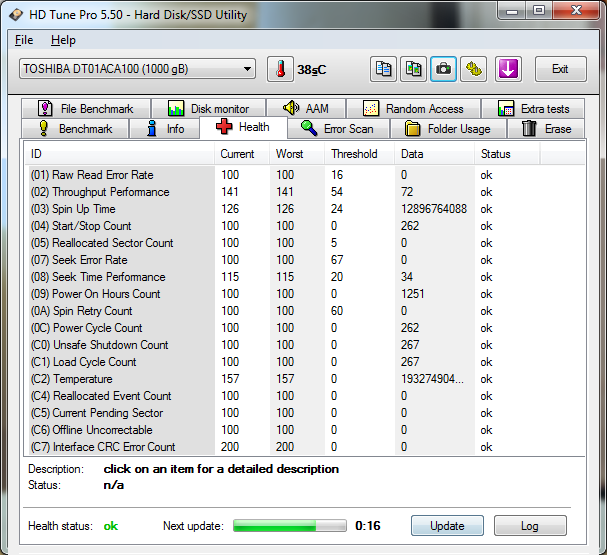Click the 0:16 countdown timer
The image size is (607, 555).
click(368, 526)
